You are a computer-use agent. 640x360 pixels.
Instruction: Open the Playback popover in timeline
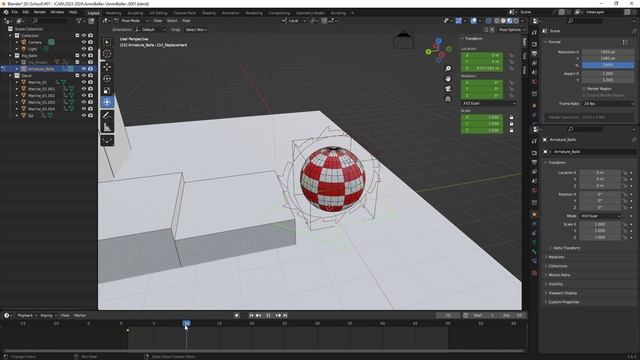27,316
